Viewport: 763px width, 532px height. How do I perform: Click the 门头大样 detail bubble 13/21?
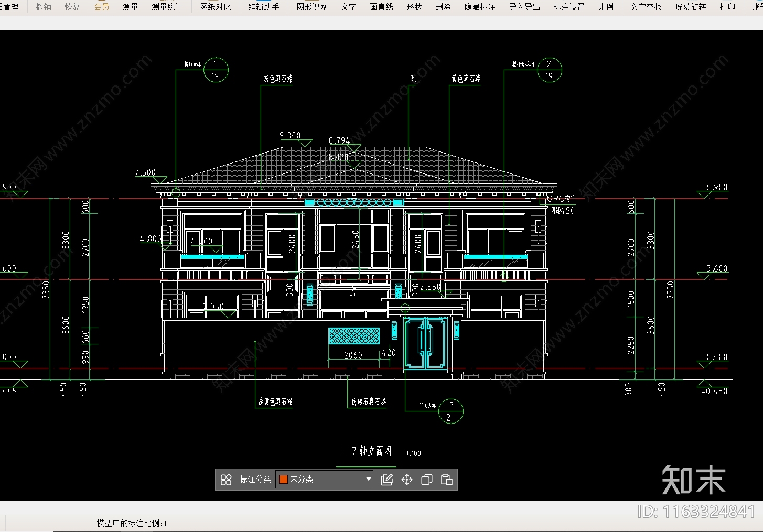(450, 411)
